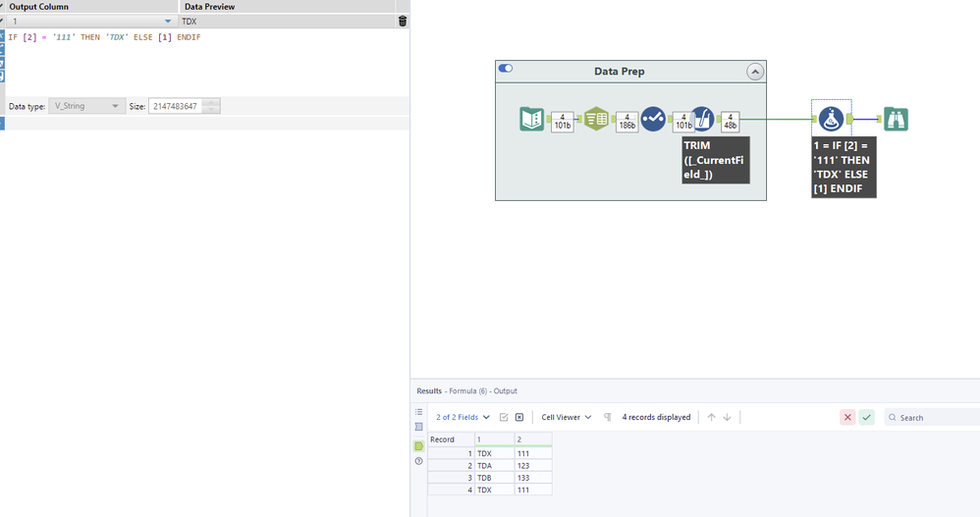The image size is (980, 517).
Task: Select the Browse binoculars tool
Action: (896, 119)
